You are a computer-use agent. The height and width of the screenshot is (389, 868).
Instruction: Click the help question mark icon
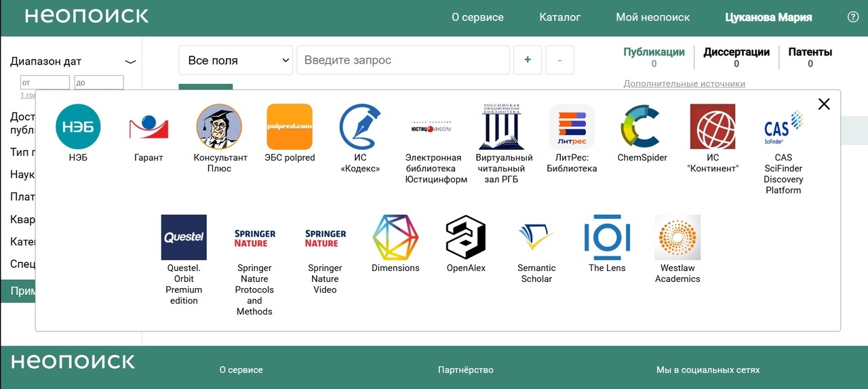(853, 17)
